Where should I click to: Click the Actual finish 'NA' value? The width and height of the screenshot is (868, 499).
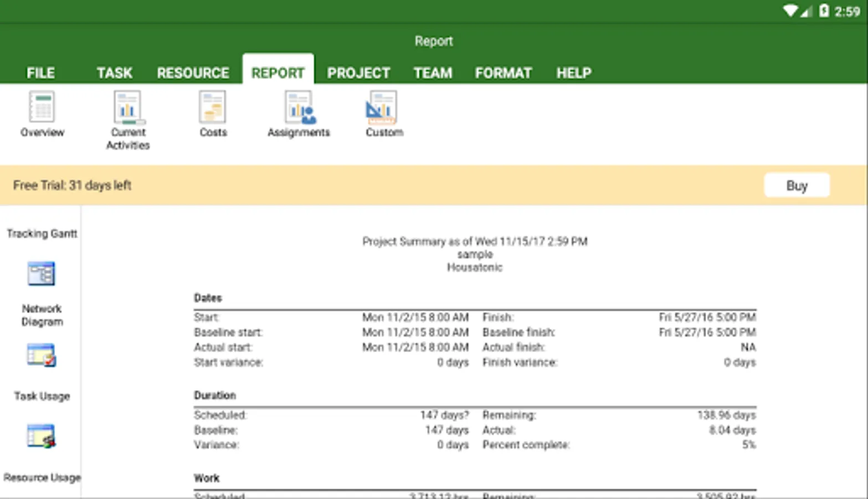click(x=748, y=347)
